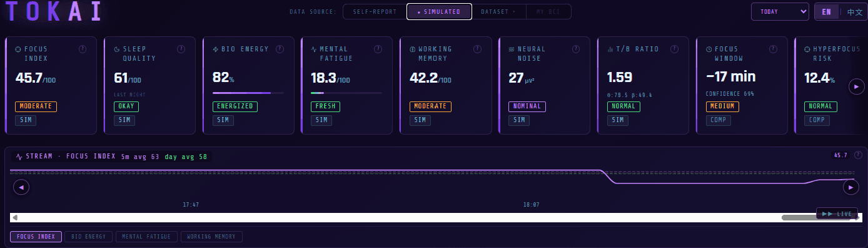Step the stream chart forward

(x=850, y=187)
